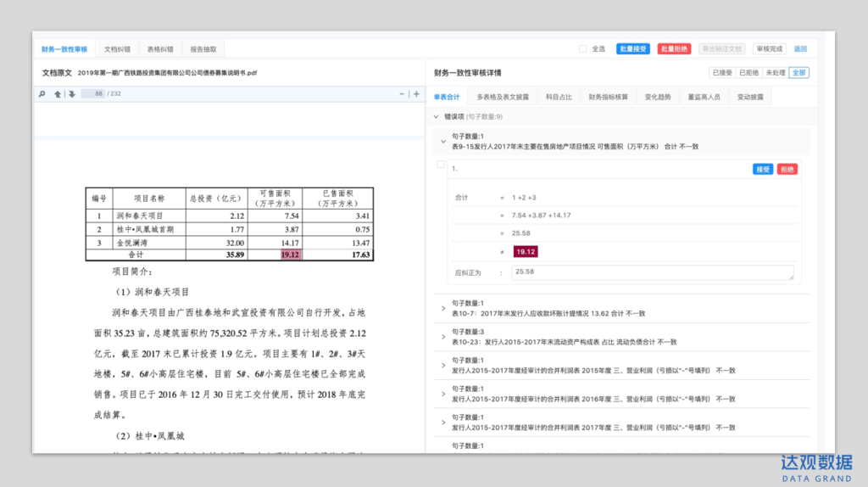The height and width of the screenshot is (487, 868).
Task: Click the 应纠正为 correction input field
Action: tap(653, 272)
